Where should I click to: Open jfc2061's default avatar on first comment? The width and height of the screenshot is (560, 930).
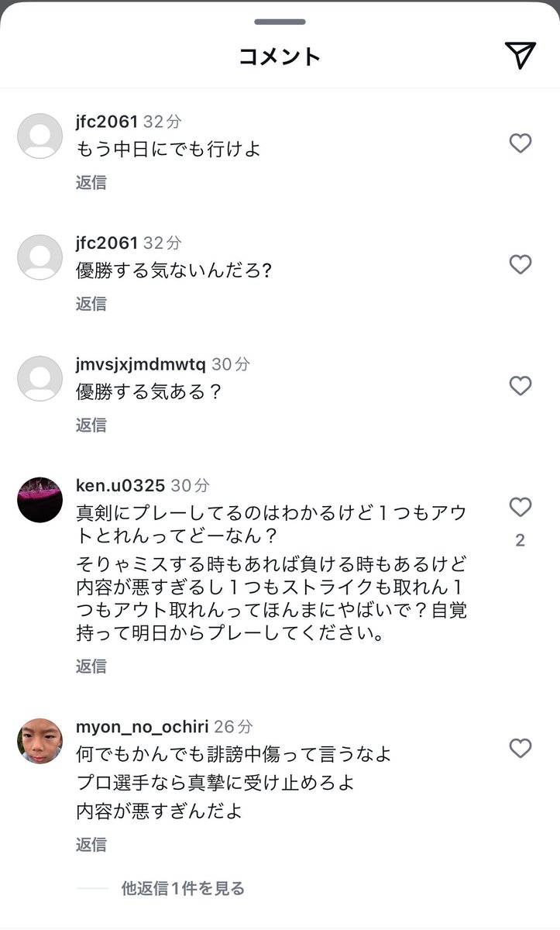(40, 136)
